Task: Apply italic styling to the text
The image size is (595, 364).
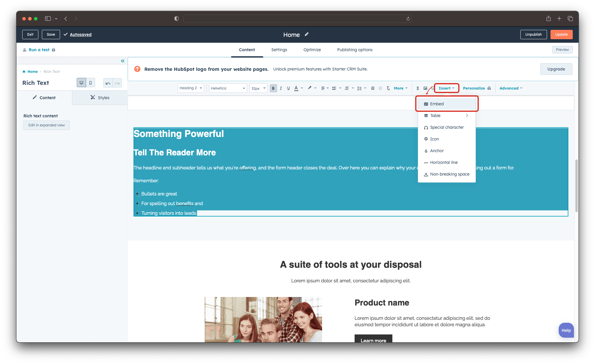Action: tap(281, 88)
